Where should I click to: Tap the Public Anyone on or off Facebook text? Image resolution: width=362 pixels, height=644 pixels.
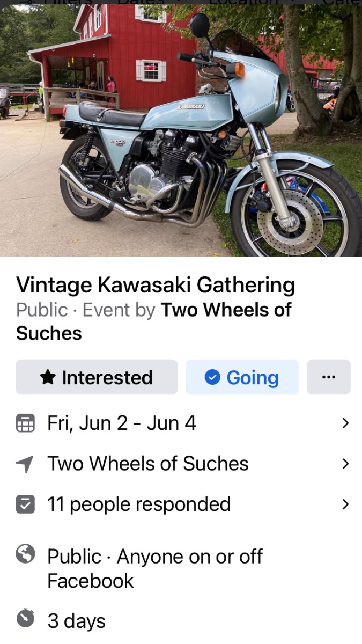(154, 568)
